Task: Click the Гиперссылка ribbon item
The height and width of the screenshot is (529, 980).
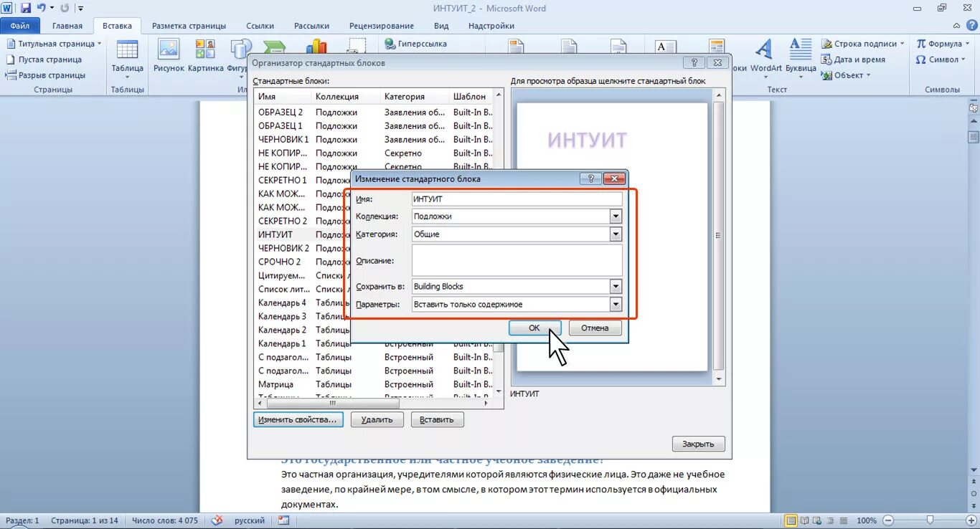Action: pos(416,44)
